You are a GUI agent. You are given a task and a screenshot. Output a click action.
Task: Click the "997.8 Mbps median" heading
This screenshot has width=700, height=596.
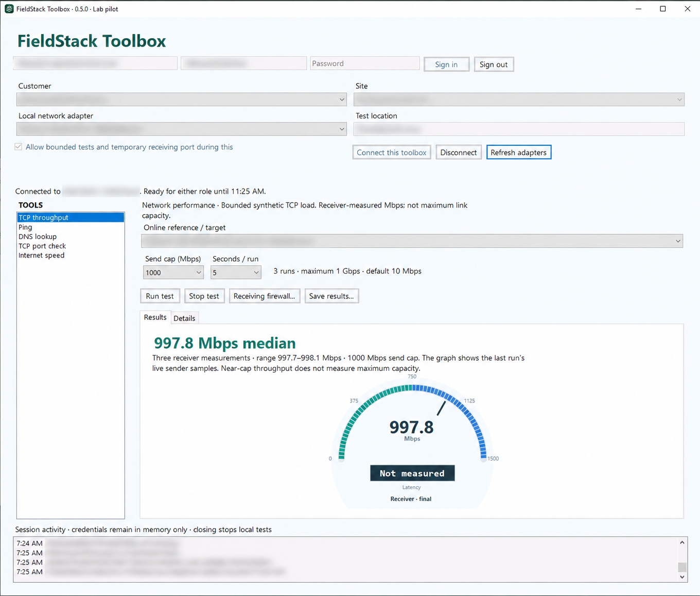[x=225, y=343]
